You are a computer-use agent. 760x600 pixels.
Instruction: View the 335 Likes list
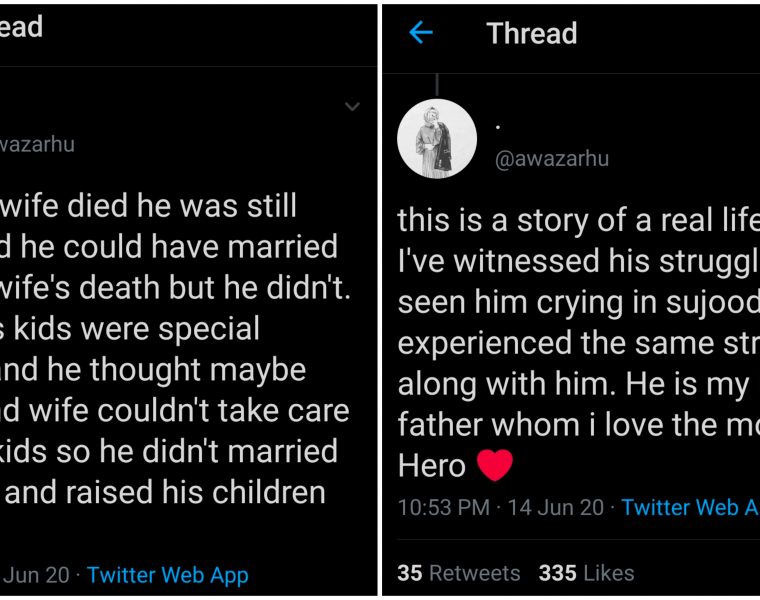[x=586, y=573]
